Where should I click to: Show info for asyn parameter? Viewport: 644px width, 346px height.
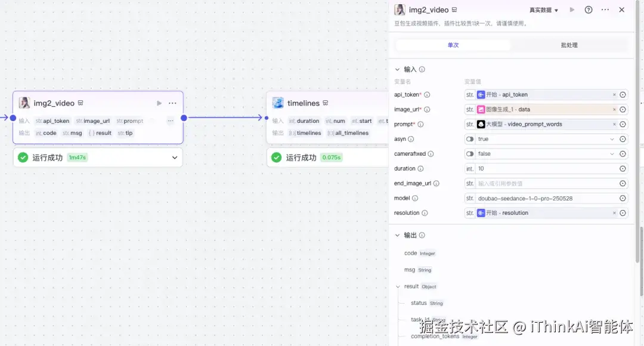[411, 140]
